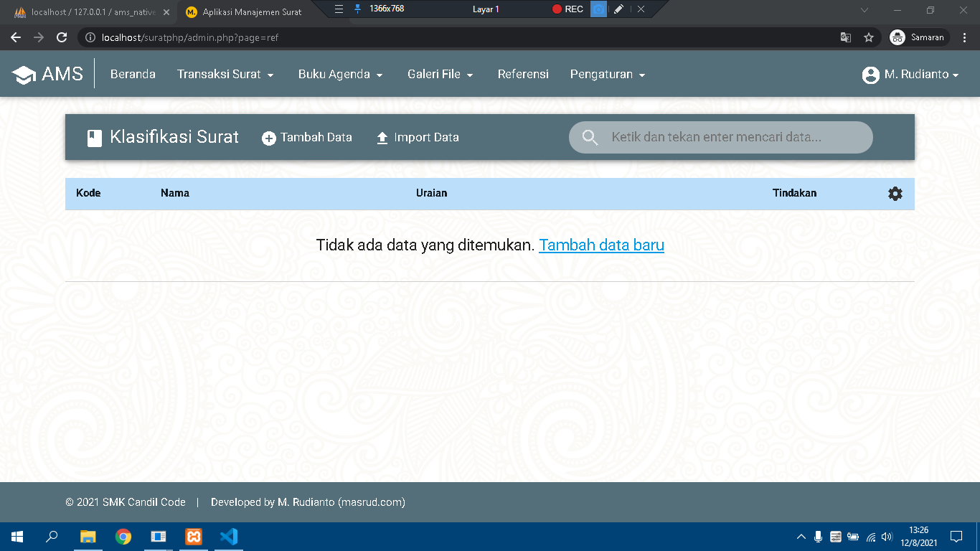
Task: Expand the Buku Agenda dropdown menu
Action: tap(340, 74)
